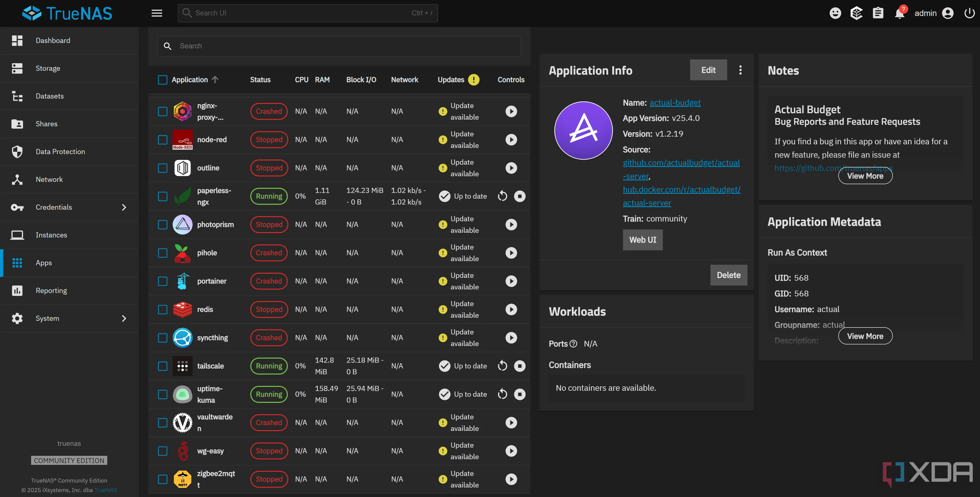Check the paperless-ngx row checkbox

(163, 196)
